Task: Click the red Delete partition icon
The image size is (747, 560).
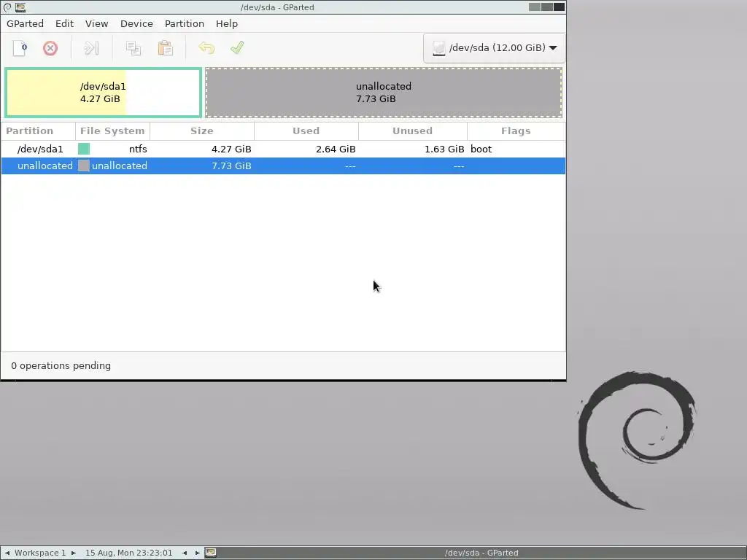Action: coord(50,48)
